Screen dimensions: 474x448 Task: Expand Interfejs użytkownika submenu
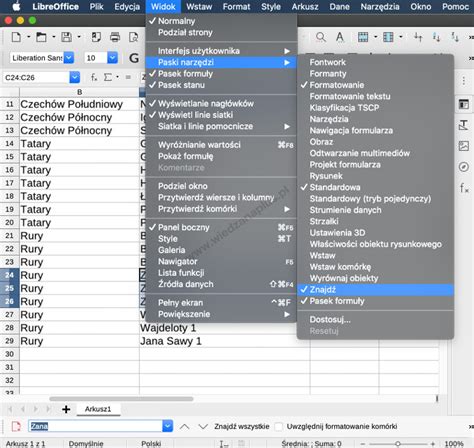pyautogui.click(x=221, y=51)
